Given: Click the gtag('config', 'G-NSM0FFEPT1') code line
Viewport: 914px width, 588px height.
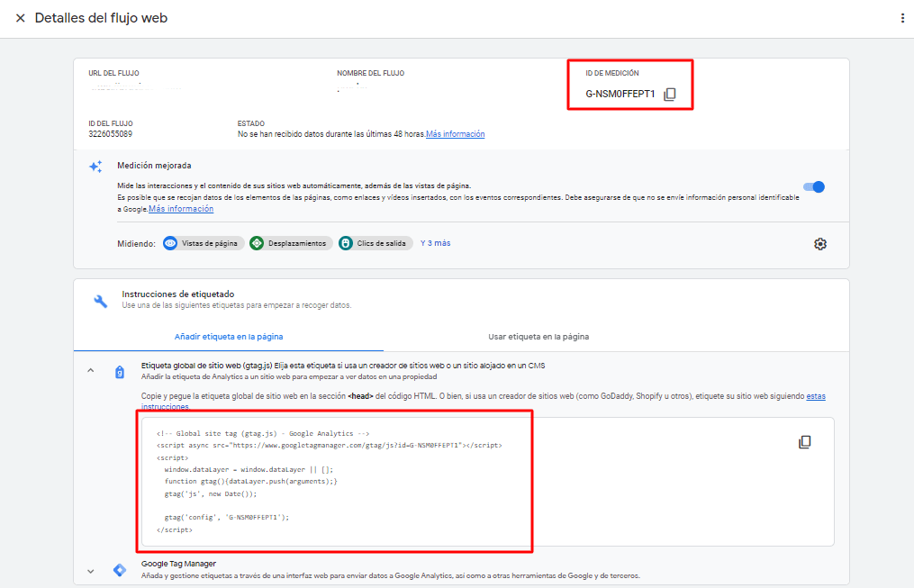Looking at the screenshot, I should [226, 518].
